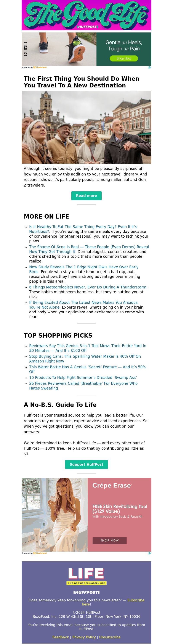Click the Read more button

(x=86, y=196)
